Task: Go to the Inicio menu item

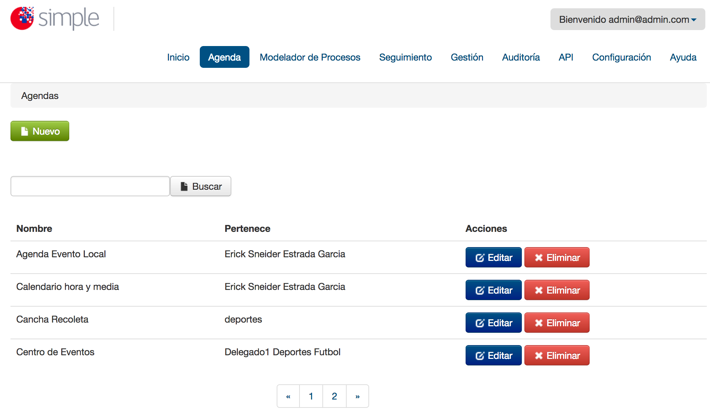Action: [178, 57]
